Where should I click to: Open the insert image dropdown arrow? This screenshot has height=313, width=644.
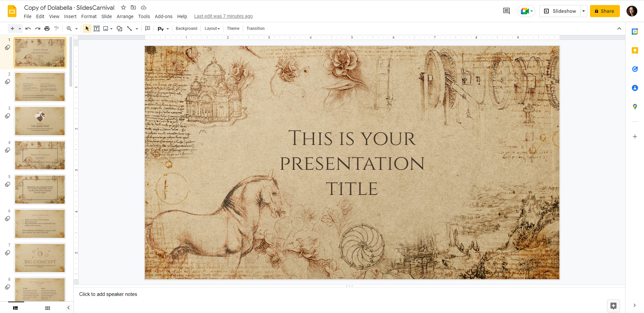point(111,29)
